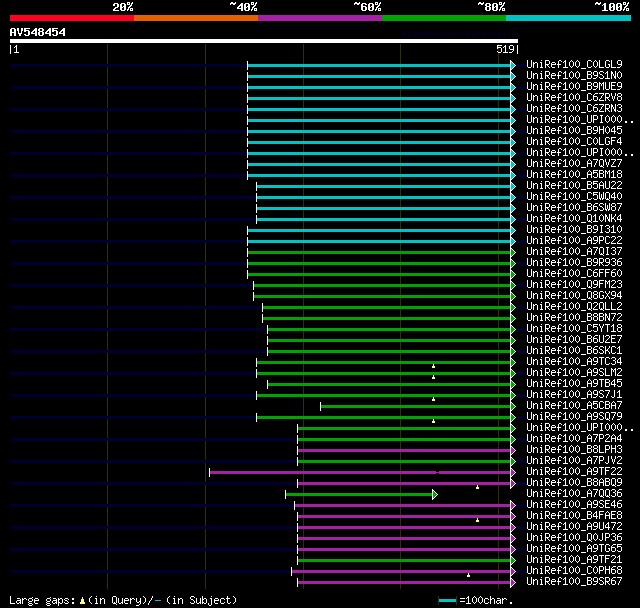The width and height of the screenshot is (640, 608).
Task: Open the UniRef100_B9H045 hit label
Action: [574, 131]
